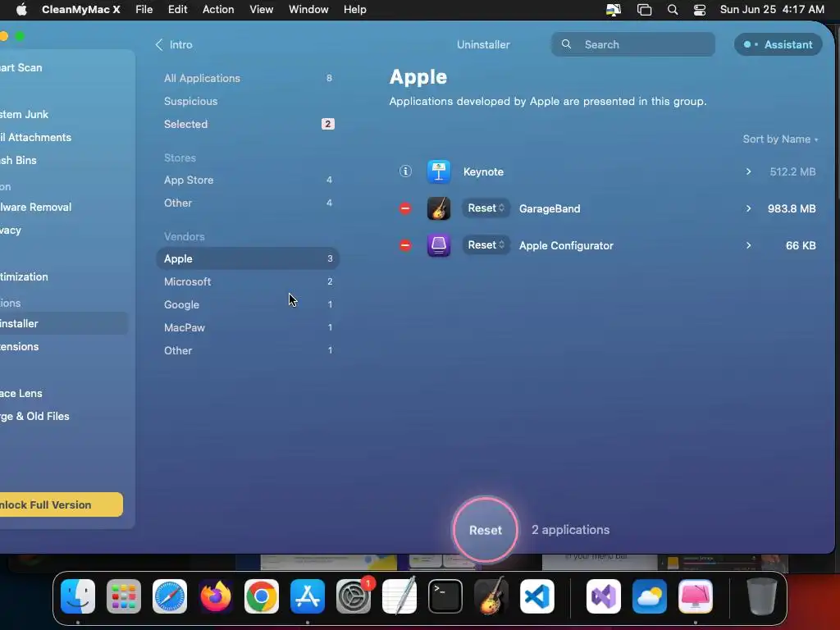The width and height of the screenshot is (840, 630).
Task: Open the Reset dropdown for Apple Configurator
Action: coord(486,244)
